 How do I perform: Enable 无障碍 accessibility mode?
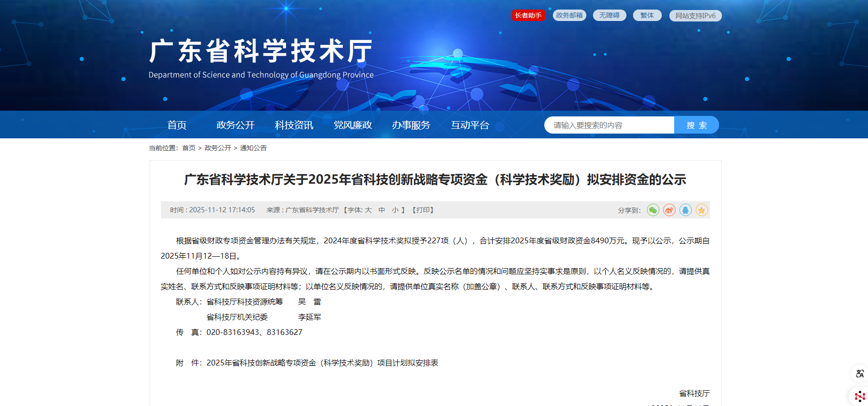coord(609,15)
